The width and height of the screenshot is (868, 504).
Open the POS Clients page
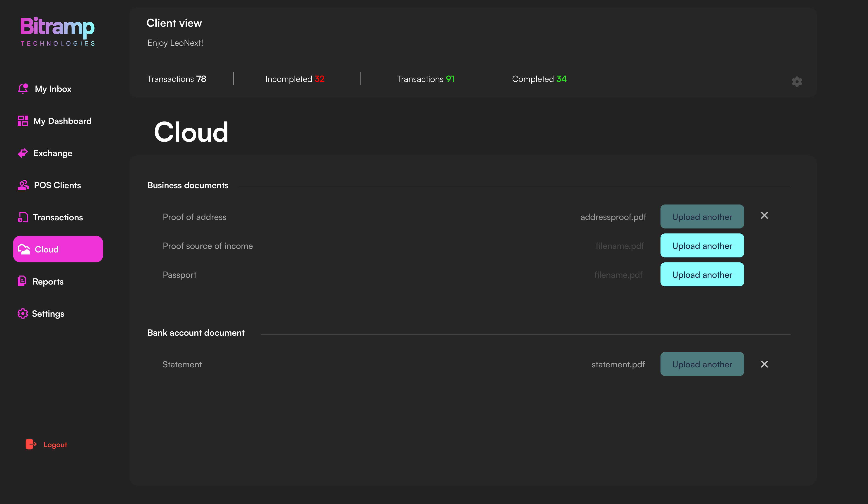click(x=57, y=185)
